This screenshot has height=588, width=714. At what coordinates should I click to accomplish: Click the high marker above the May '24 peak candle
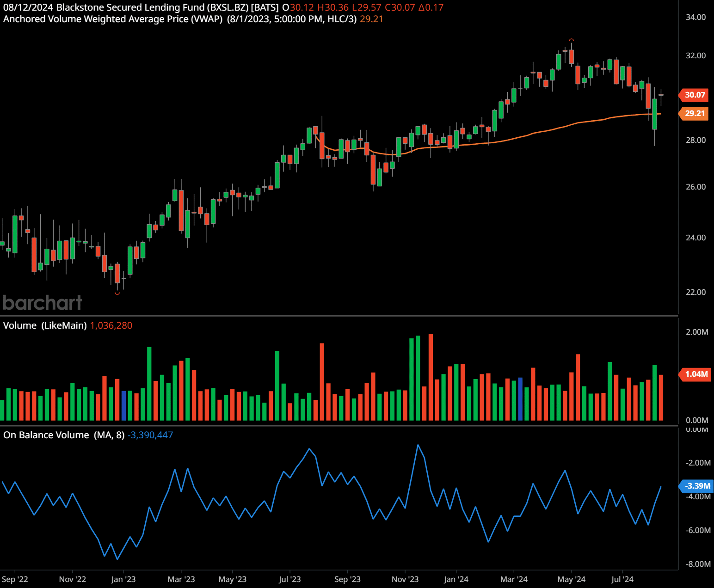(572, 40)
